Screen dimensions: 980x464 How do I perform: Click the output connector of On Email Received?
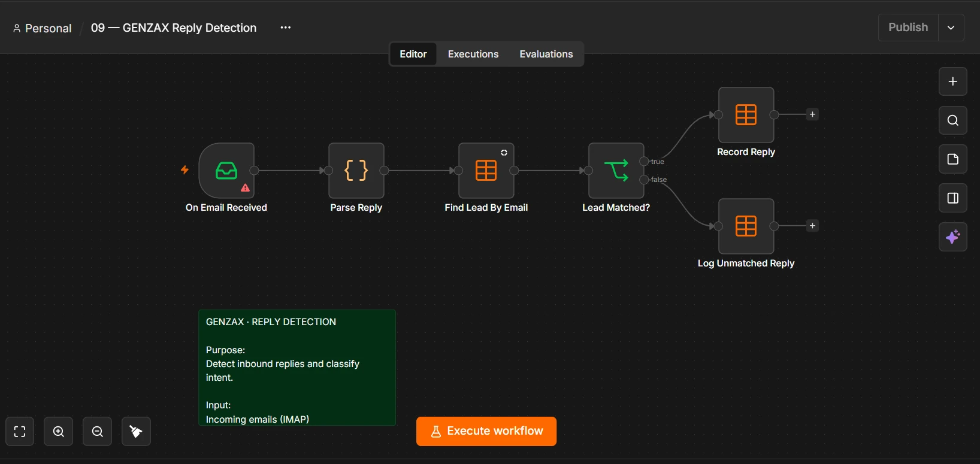pyautogui.click(x=255, y=171)
